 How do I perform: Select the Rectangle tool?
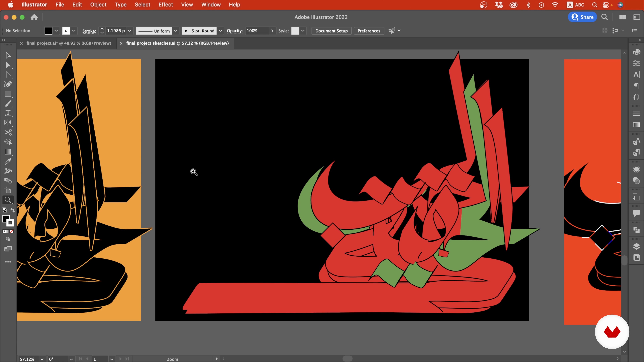8,94
